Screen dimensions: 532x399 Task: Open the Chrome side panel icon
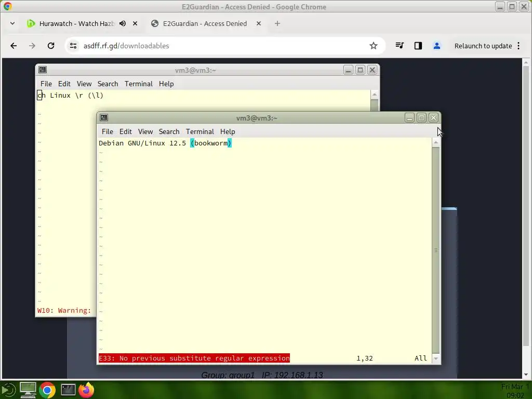click(x=418, y=46)
